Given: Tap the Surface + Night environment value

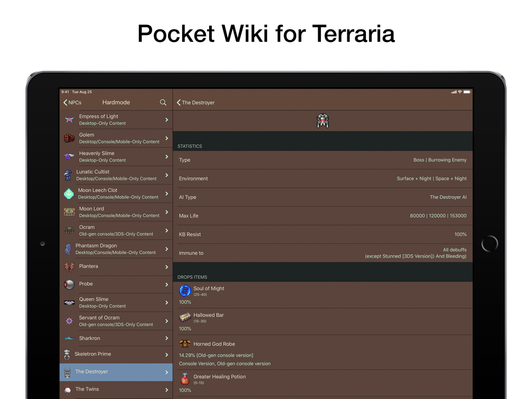Looking at the screenshot, I should pos(431,178).
